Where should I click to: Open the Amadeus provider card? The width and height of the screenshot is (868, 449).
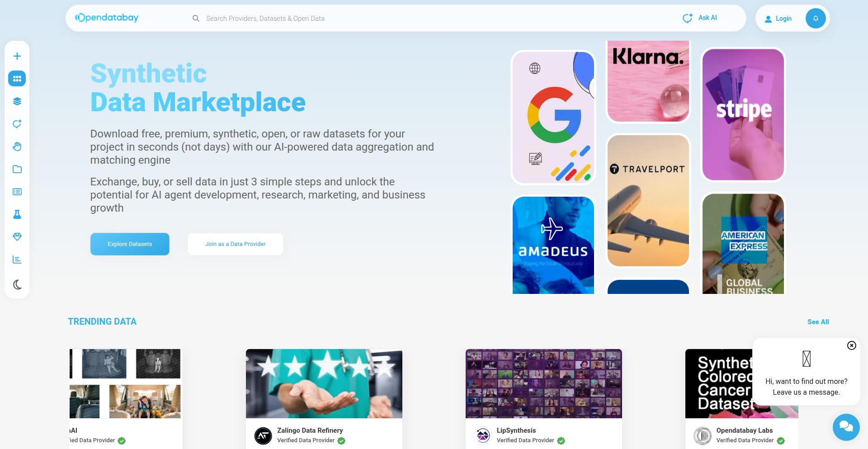(x=553, y=245)
